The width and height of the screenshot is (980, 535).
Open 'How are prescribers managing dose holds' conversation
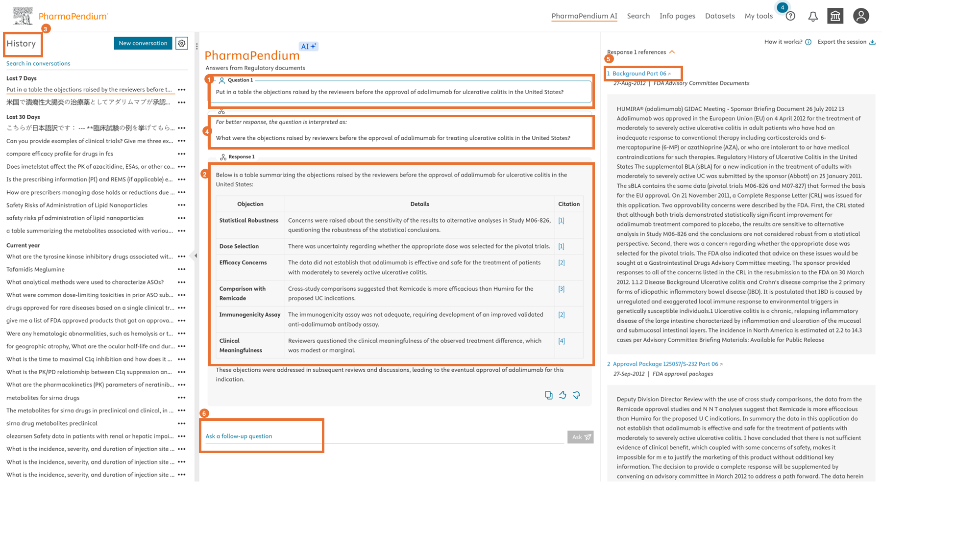tap(90, 192)
